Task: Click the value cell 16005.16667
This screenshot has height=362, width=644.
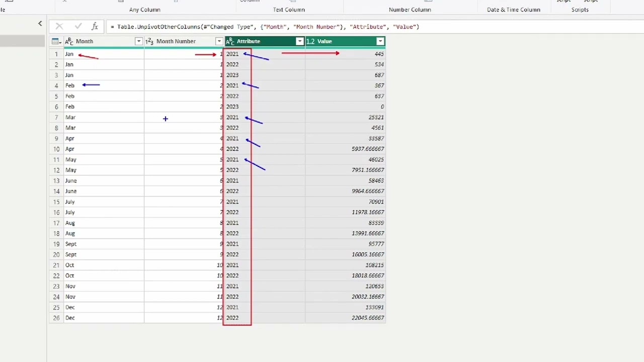Action: 345,254
